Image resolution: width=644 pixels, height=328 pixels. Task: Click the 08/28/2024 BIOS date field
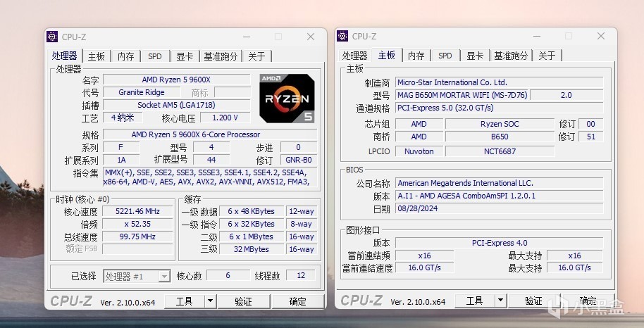(x=499, y=208)
